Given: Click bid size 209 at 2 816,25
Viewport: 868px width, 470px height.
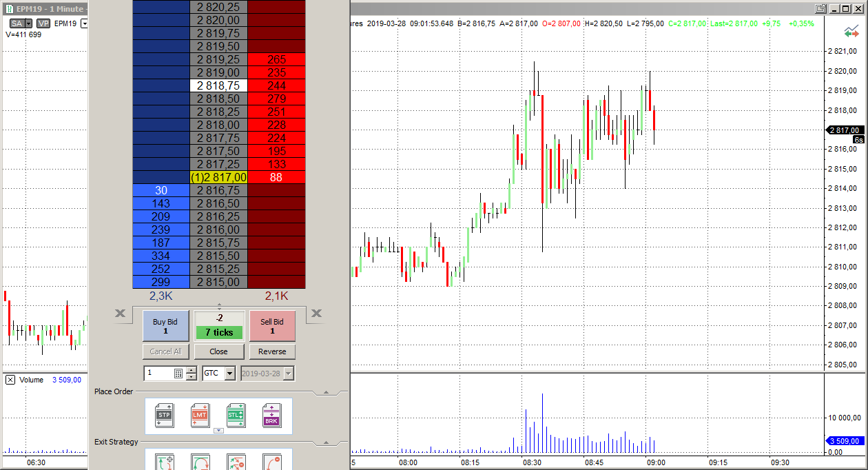Looking at the screenshot, I should point(161,216).
